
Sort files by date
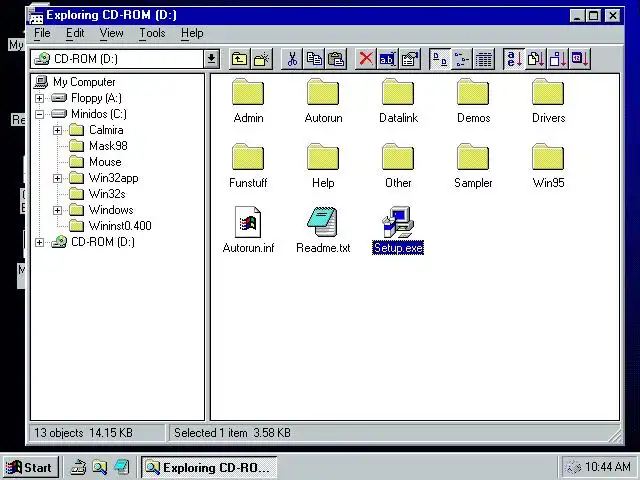coord(580,59)
